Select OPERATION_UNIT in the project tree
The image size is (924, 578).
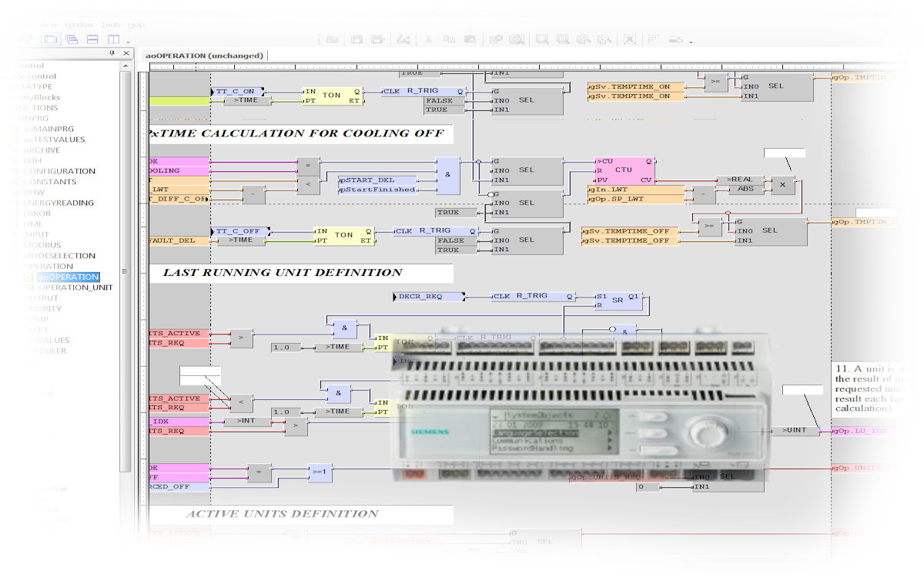75,287
